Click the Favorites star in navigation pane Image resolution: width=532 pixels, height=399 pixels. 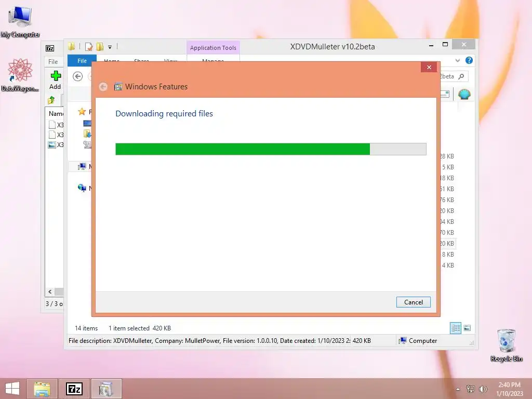tap(82, 112)
